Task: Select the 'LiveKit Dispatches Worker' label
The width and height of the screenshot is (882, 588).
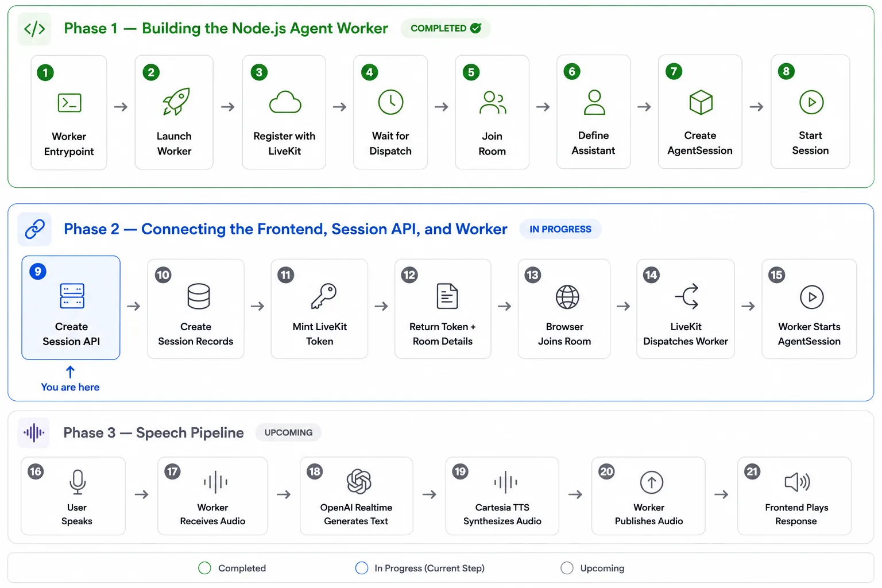Action: 686,334
